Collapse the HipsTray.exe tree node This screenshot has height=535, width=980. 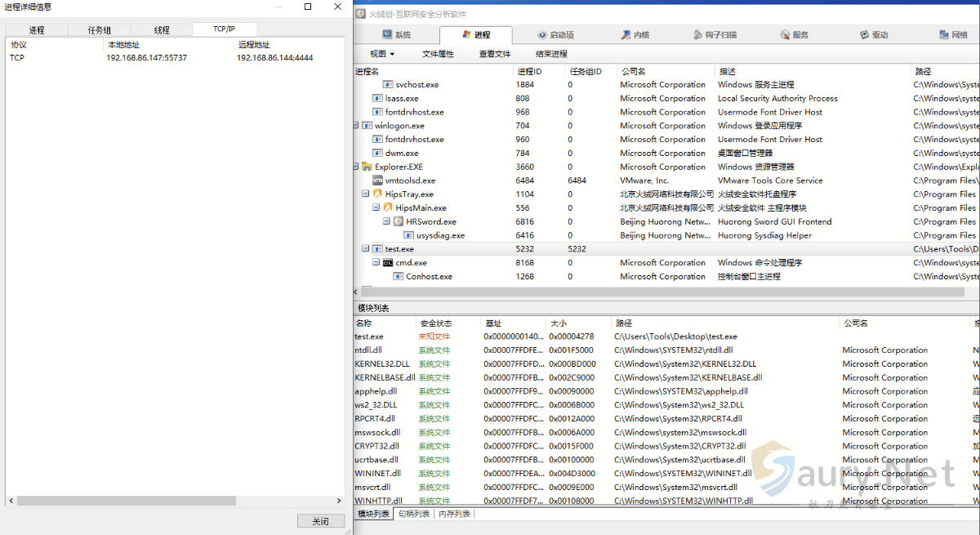pos(365,194)
